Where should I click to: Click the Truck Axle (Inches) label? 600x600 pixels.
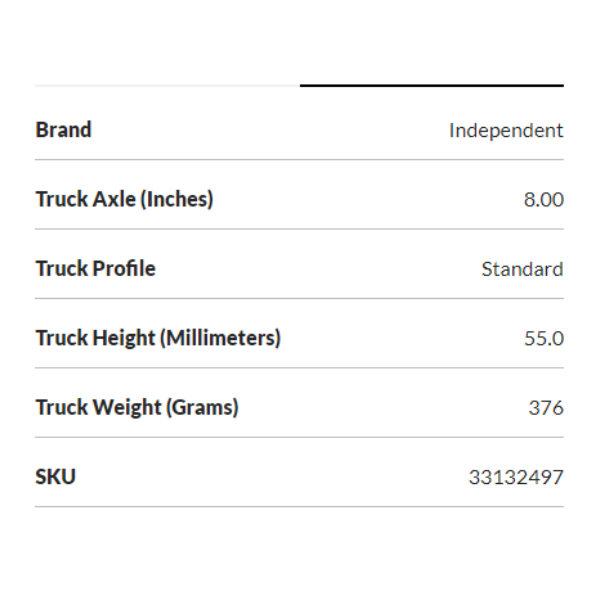pyautogui.click(x=124, y=199)
